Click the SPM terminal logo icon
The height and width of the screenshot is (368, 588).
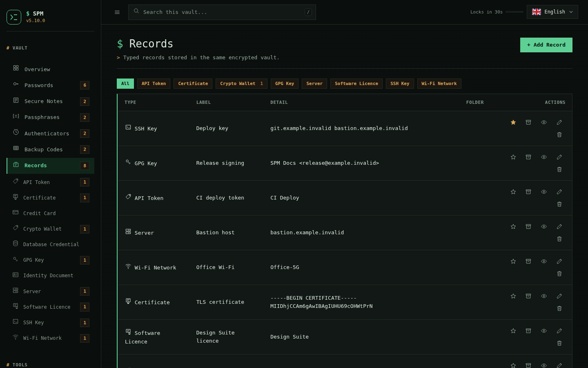[14, 17]
